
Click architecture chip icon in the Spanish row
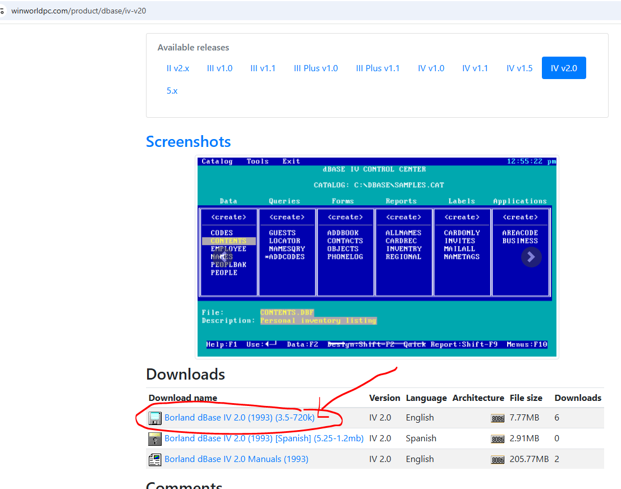coord(497,439)
